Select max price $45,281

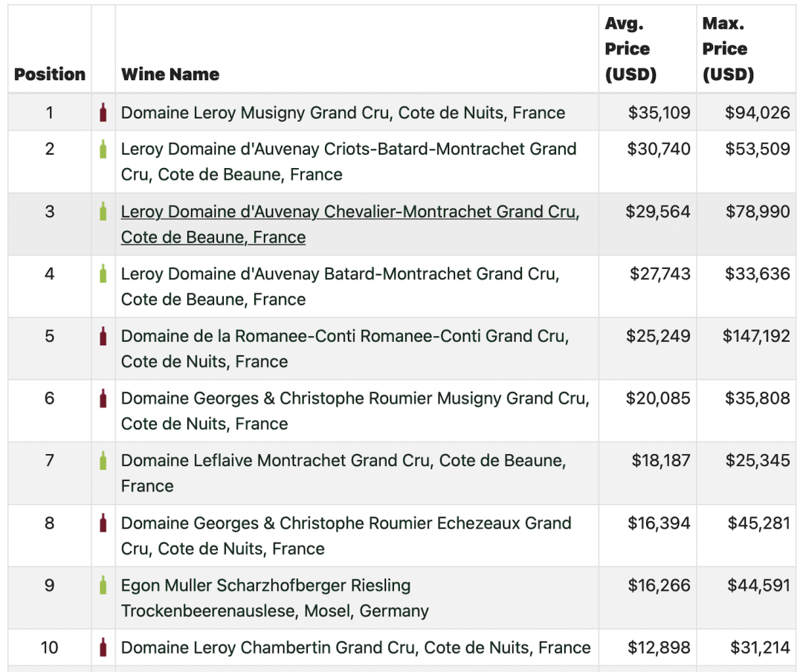pos(759,523)
